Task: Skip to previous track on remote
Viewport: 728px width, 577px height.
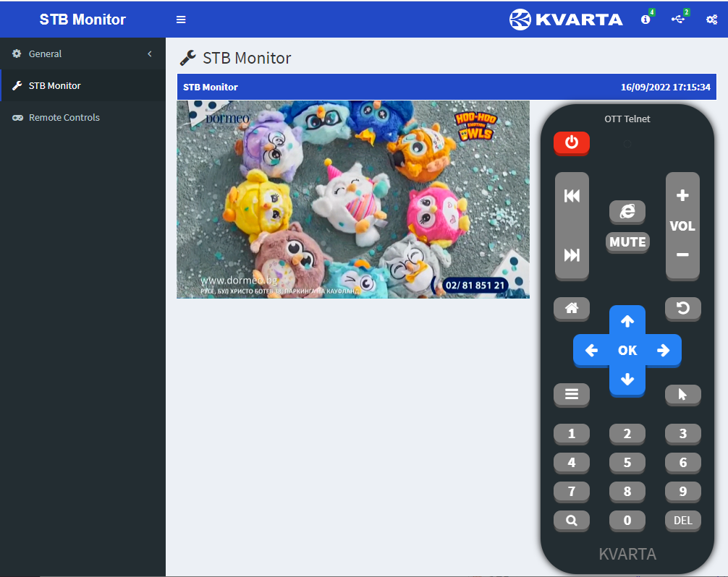Action: [572, 196]
